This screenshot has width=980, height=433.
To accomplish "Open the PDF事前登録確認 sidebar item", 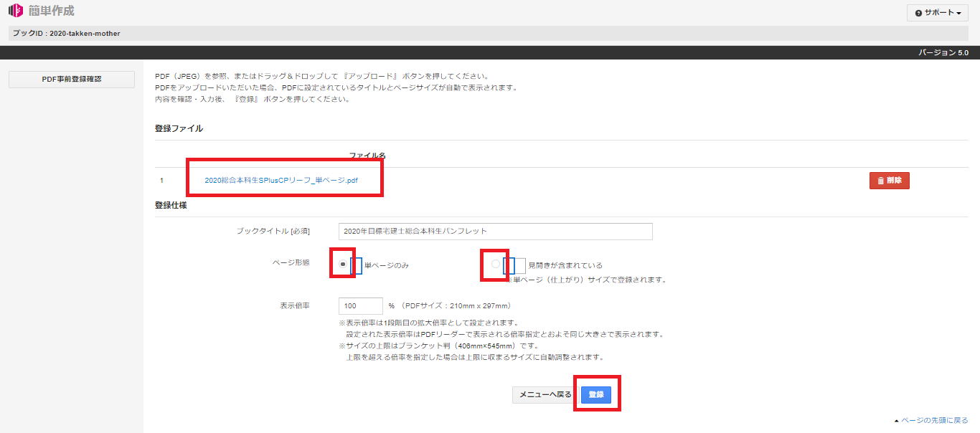I will [x=72, y=79].
